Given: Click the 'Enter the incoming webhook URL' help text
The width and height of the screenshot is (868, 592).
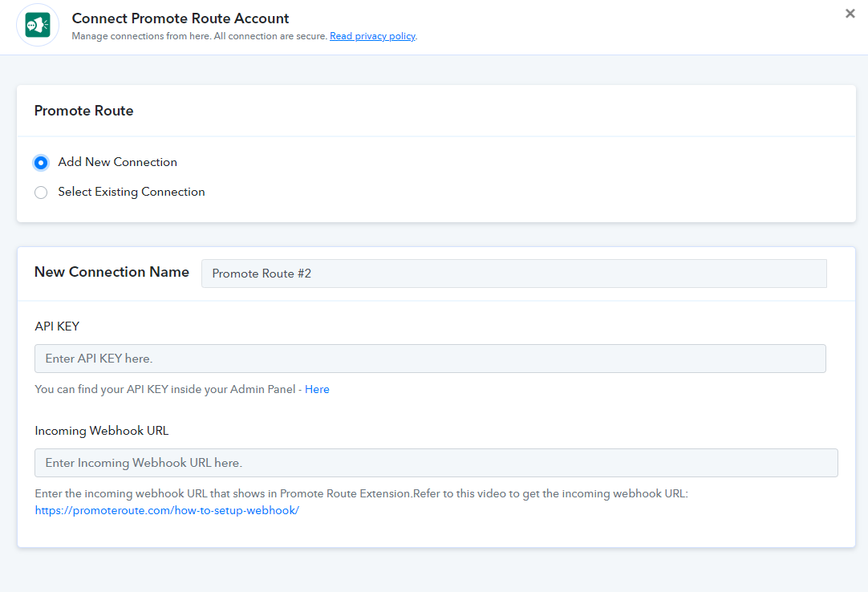Looking at the screenshot, I should pyautogui.click(x=362, y=493).
